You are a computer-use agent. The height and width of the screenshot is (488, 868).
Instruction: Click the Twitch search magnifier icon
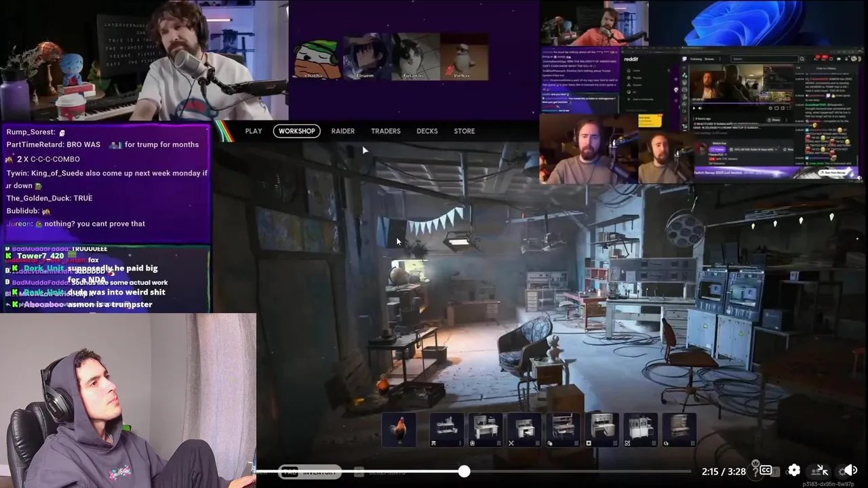tap(801, 59)
